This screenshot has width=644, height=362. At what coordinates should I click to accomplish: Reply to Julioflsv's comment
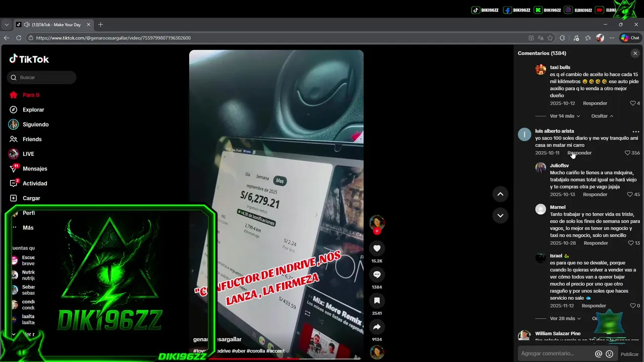(x=595, y=194)
